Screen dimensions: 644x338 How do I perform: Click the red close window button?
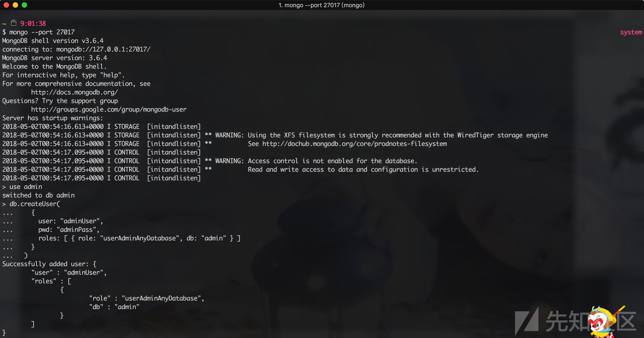pyautogui.click(x=6, y=5)
